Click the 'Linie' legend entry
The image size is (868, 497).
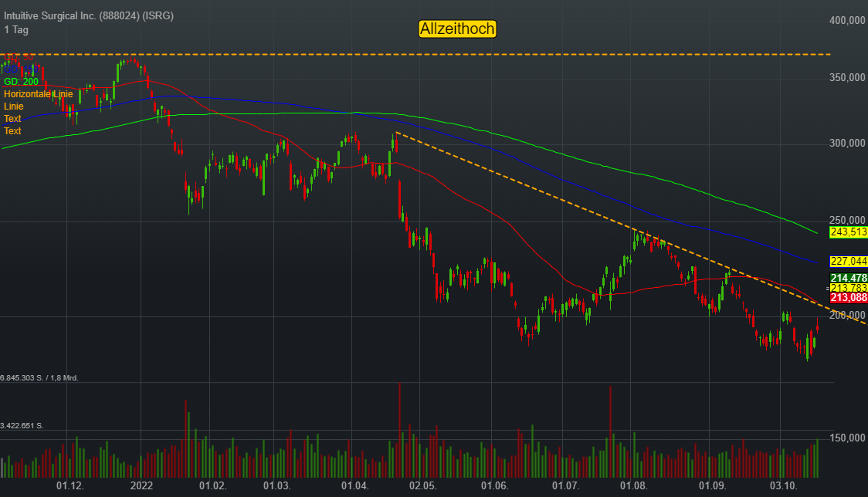(x=13, y=106)
